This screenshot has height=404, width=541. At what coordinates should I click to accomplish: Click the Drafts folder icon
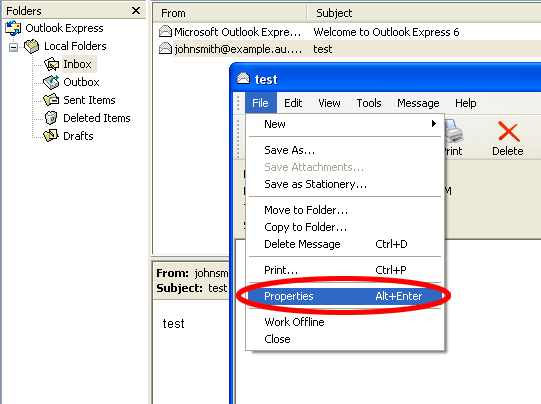(51, 136)
